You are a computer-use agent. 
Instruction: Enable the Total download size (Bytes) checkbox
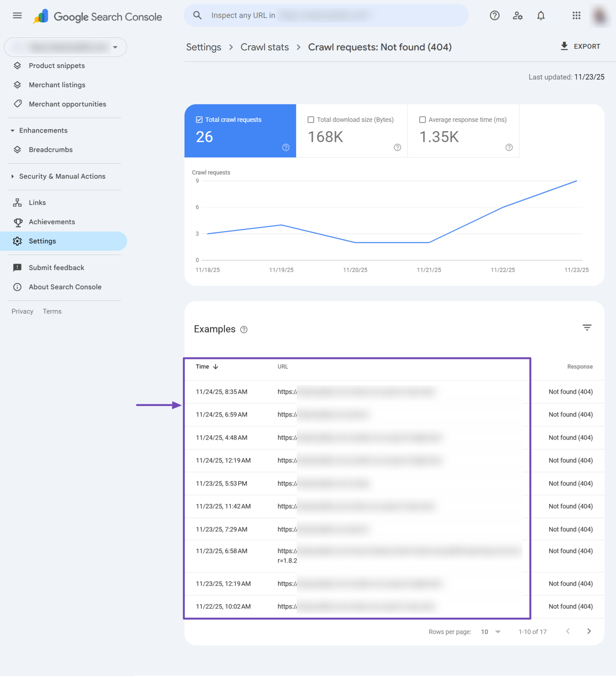tap(311, 119)
